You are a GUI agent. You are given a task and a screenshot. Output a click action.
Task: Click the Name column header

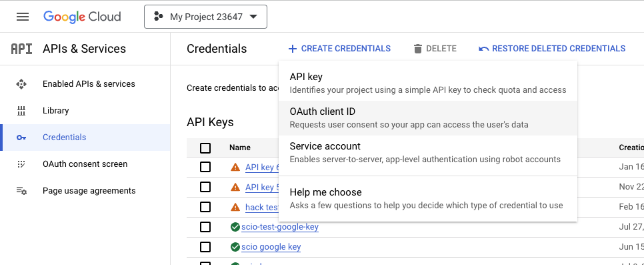coord(240,148)
